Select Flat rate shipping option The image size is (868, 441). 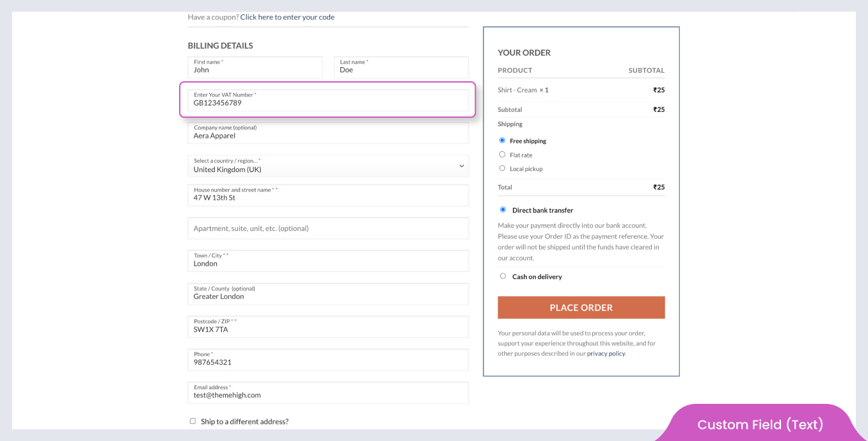502,154
